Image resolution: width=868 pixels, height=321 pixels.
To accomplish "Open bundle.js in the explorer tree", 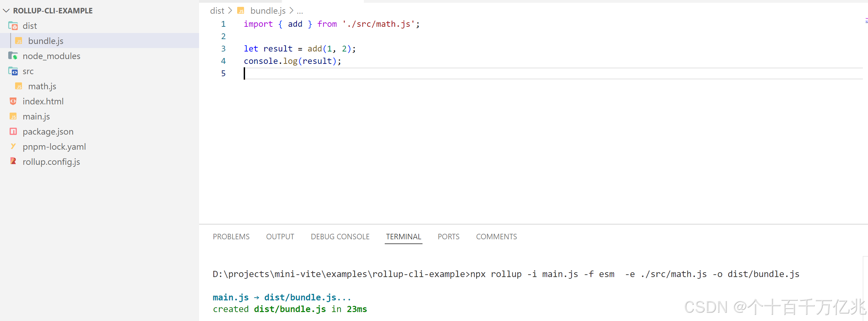I will pos(46,41).
